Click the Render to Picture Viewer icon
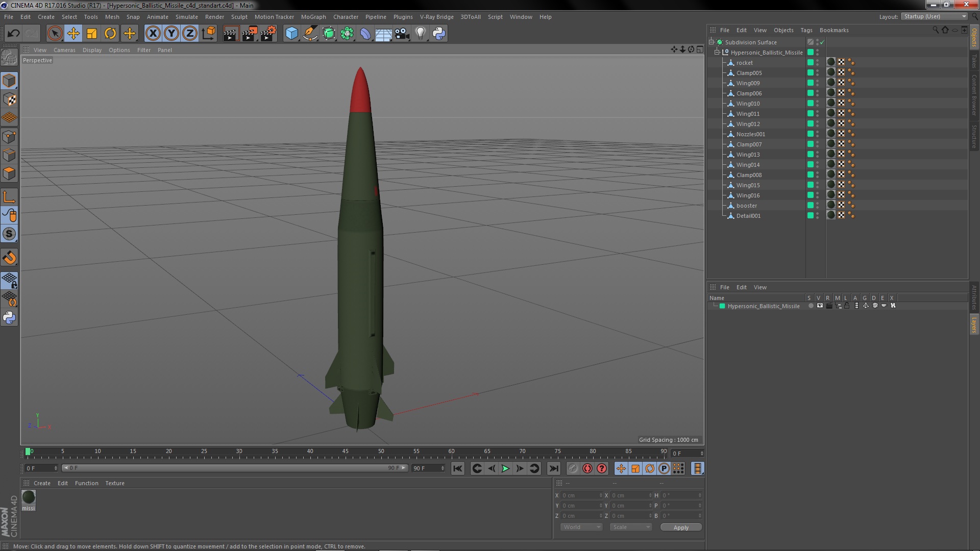Viewport: 980px width, 551px height. (x=250, y=34)
